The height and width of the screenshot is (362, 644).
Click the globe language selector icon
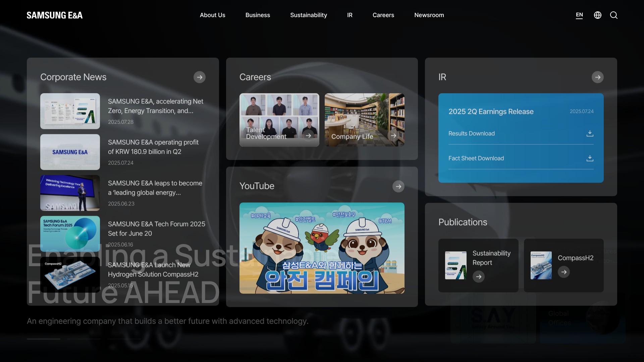pos(597,15)
